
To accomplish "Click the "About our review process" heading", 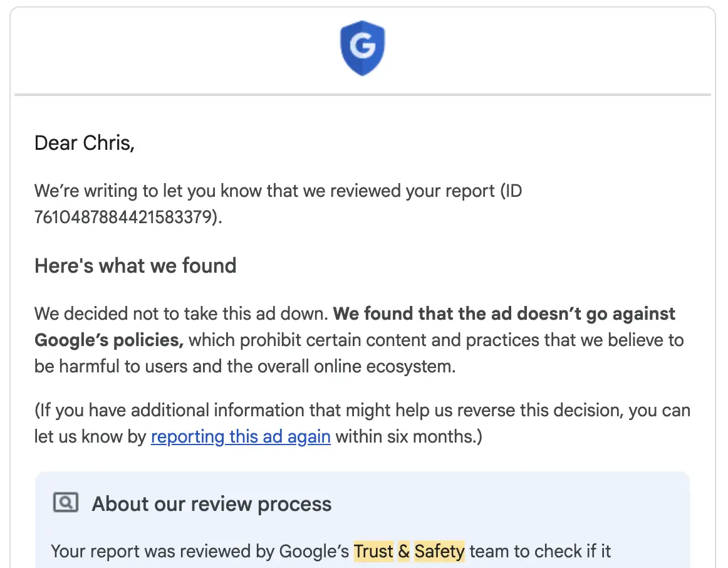I will 212,504.
